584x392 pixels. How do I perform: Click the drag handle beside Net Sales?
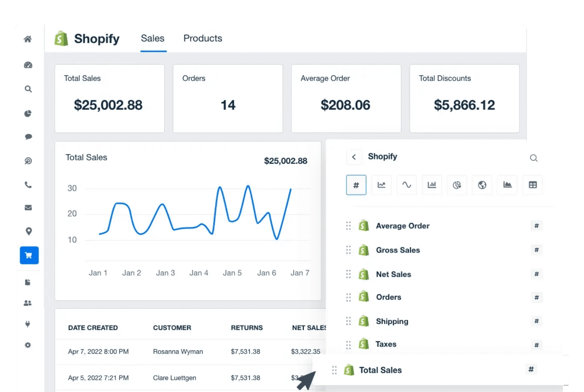click(x=348, y=274)
